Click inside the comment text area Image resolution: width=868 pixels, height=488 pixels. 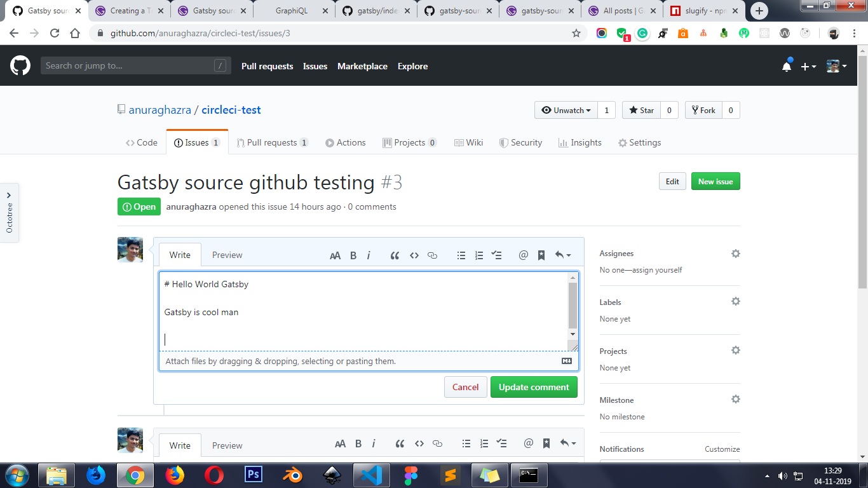[x=363, y=311]
